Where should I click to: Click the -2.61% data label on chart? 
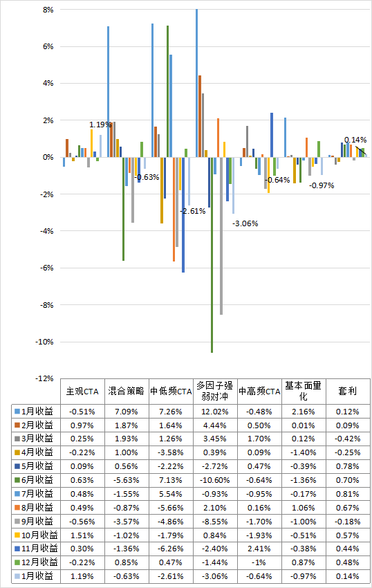coord(193,211)
